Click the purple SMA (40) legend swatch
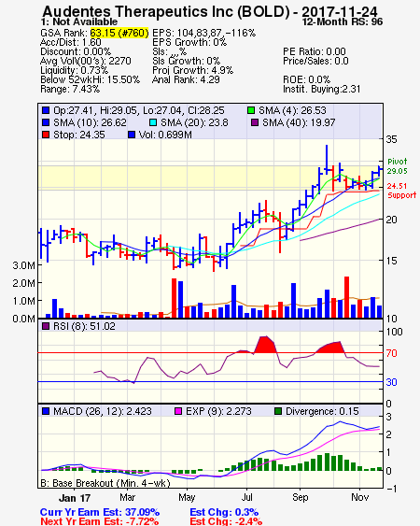This screenshot has width=420, height=526. pos(255,122)
